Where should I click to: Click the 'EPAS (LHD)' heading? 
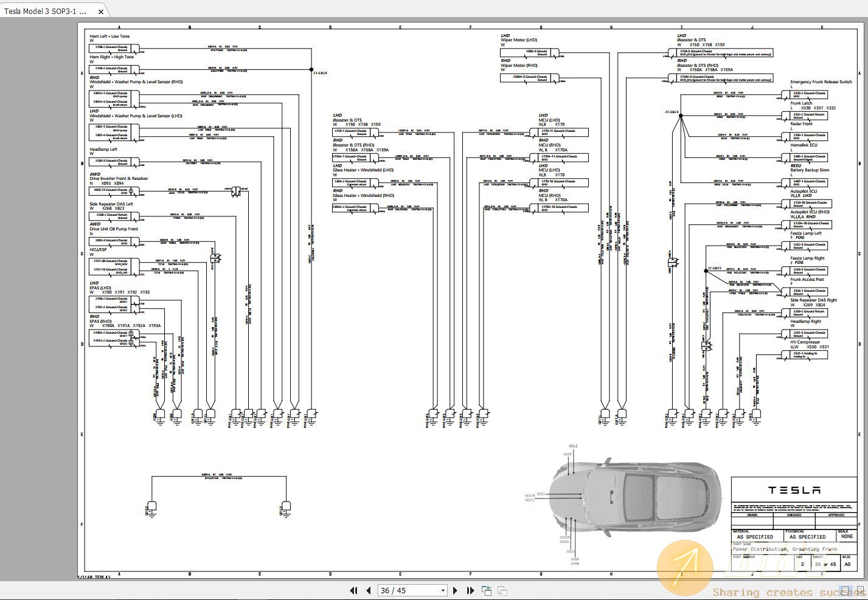click(100, 288)
